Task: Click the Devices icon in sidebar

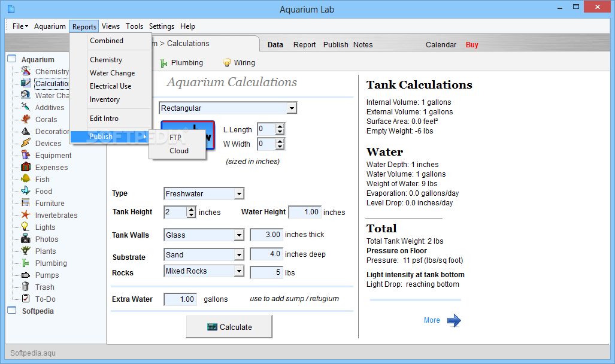Action: pos(26,142)
